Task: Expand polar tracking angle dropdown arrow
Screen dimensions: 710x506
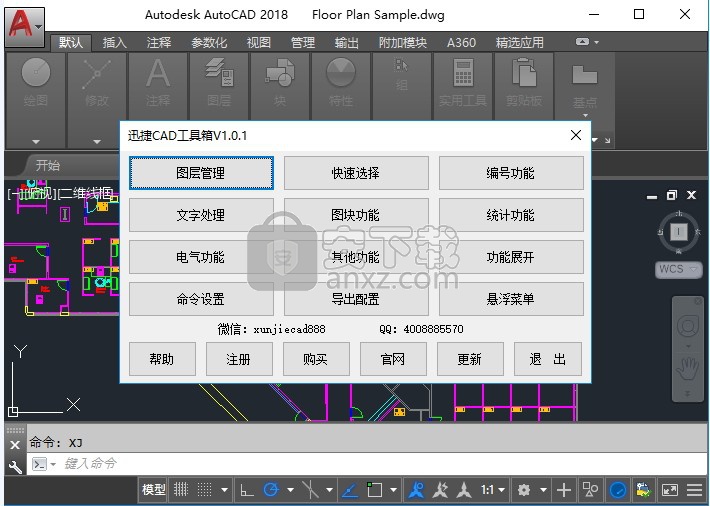Action: (290, 490)
